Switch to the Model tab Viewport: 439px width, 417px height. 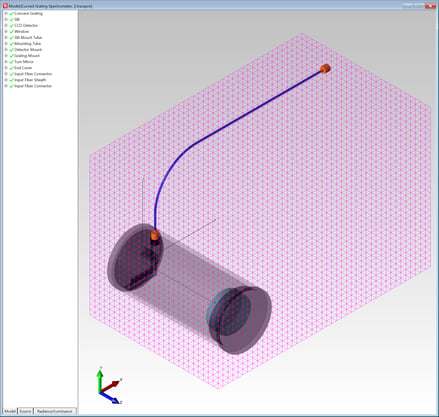click(10, 411)
